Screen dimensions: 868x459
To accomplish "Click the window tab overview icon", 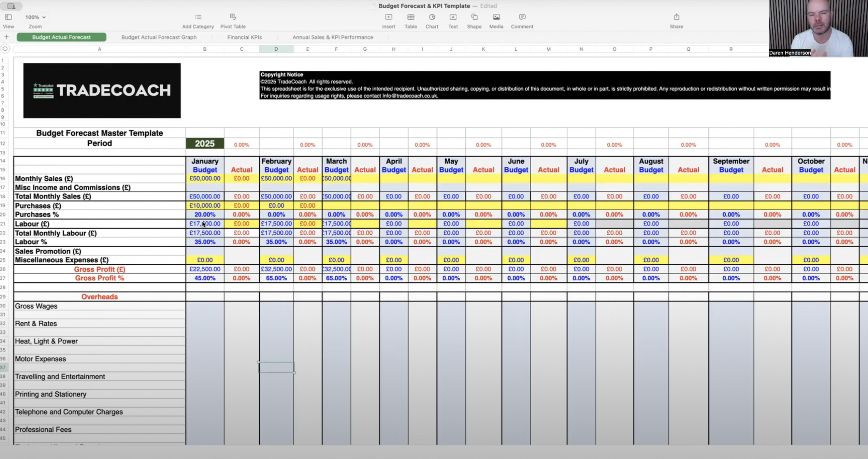I will coord(12,6).
